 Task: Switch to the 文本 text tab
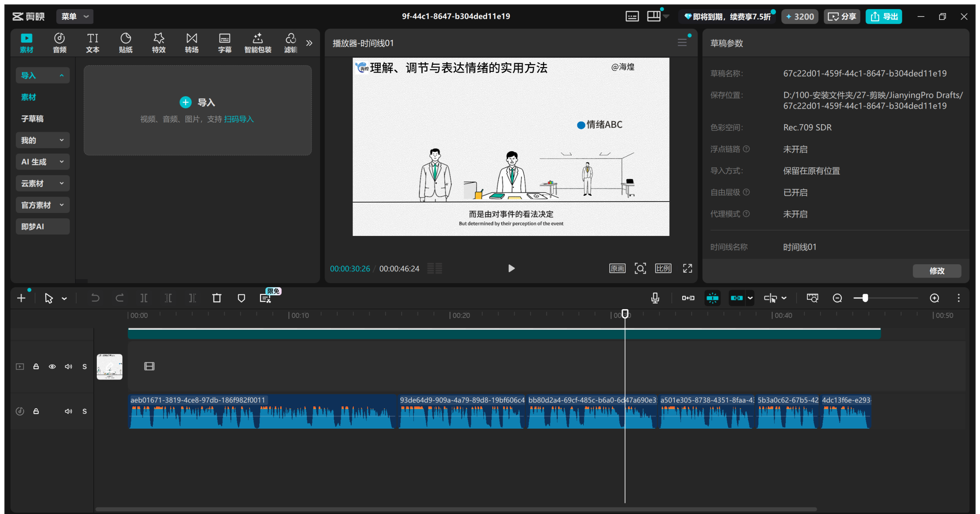click(x=93, y=43)
